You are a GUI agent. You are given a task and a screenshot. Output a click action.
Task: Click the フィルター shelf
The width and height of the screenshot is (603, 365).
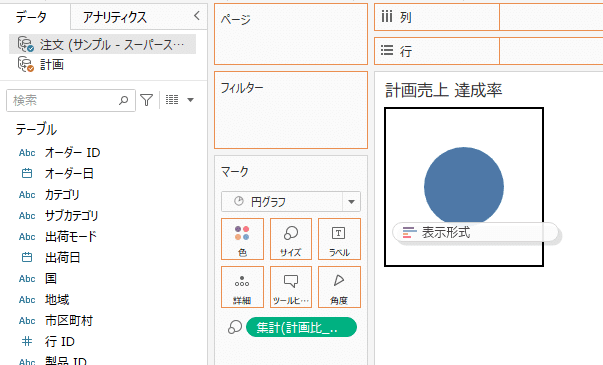click(291, 110)
